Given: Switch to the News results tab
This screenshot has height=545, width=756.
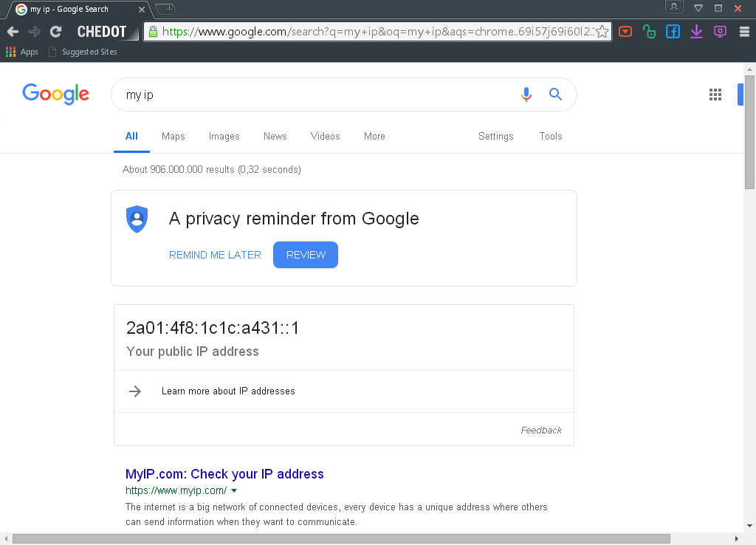Looking at the screenshot, I should 275,136.
